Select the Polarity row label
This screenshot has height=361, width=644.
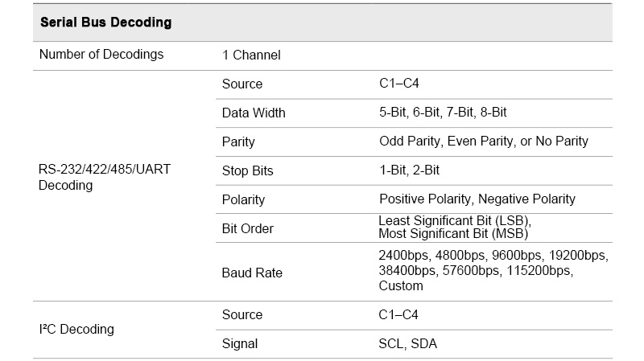pyautogui.click(x=243, y=199)
